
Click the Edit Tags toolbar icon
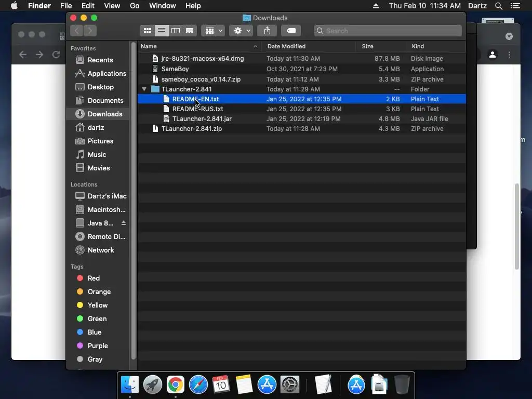click(291, 31)
